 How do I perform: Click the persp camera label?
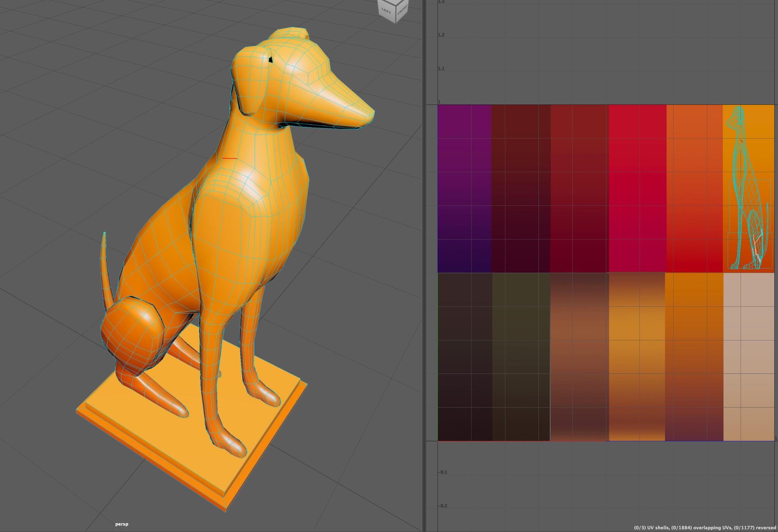121,524
